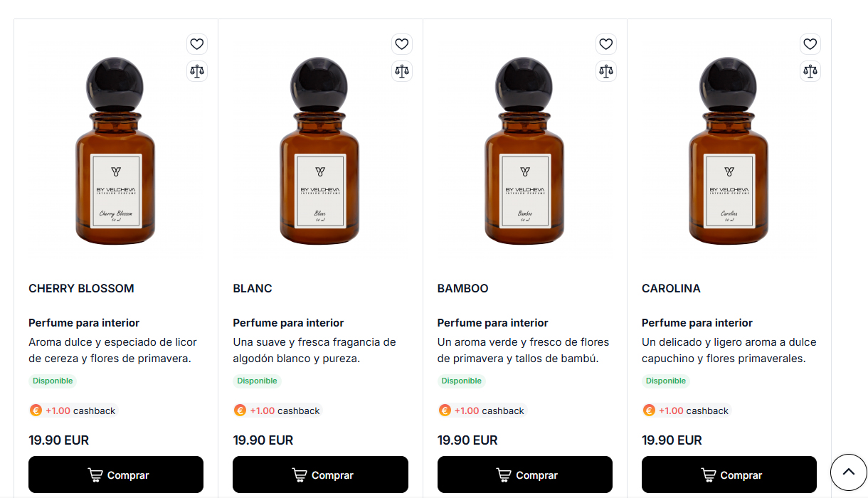Compare the Carolina perfume using scales icon
This screenshot has height=498, width=868.
click(x=810, y=71)
